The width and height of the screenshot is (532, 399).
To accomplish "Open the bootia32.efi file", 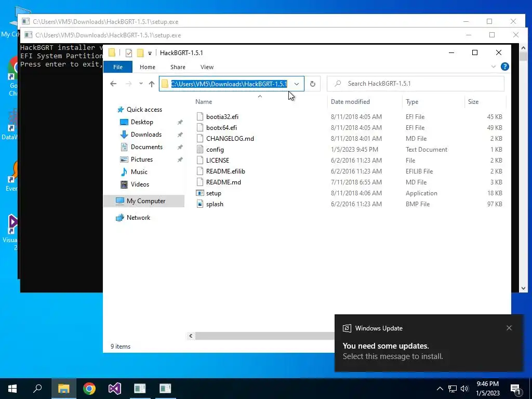I will [222, 117].
